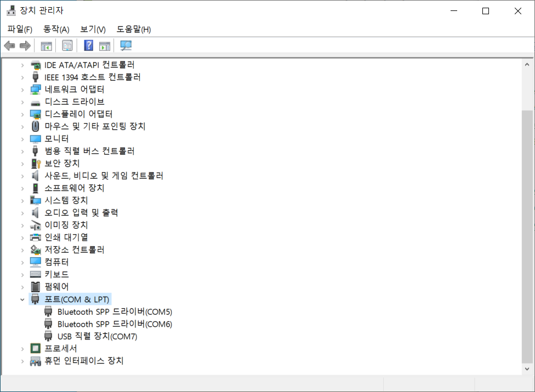The image size is (535, 392).
Task: Open the 보기(V) menu
Action: (x=93, y=30)
